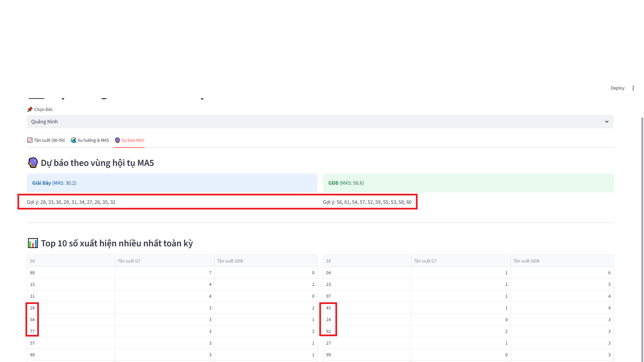Select cell 89 in left table
This screenshot has height=362, width=644.
pos(71,355)
